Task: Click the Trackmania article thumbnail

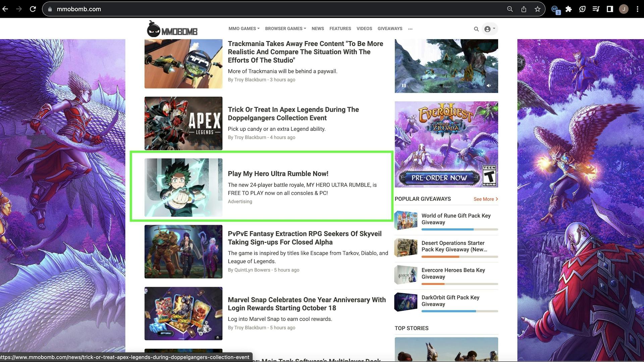Action: (x=183, y=64)
